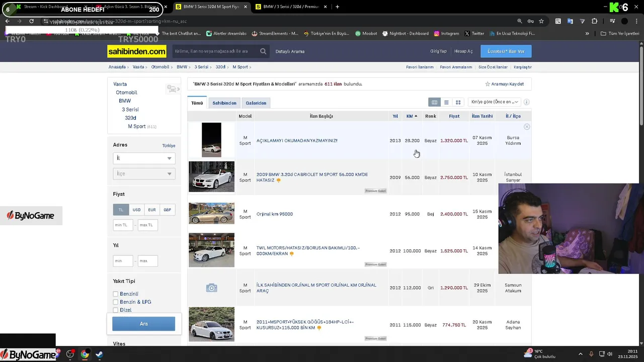The height and width of the screenshot is (362, 644).
Task: Switch to table column view icon
Action: click(x=434, y=103)
